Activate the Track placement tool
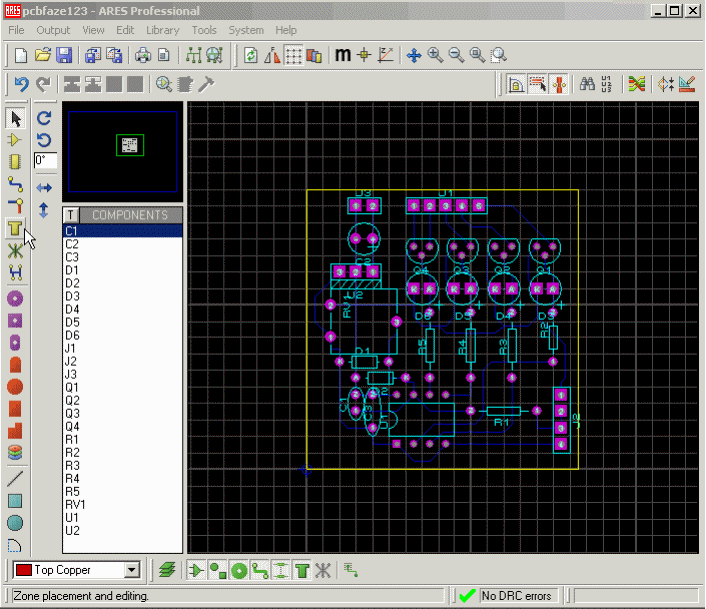Viewport: 706px width, 609px height. [x=15, y=184]
